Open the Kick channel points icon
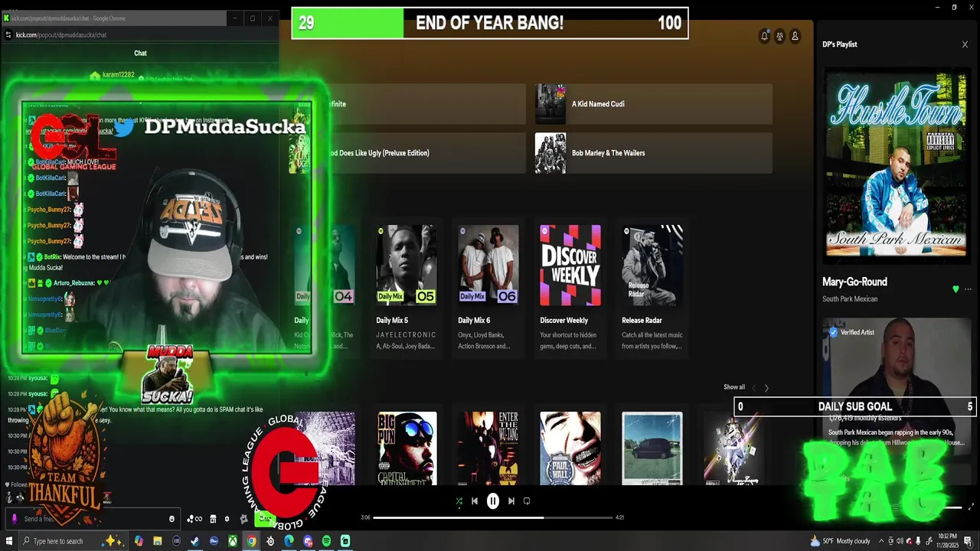 (194, 519)
